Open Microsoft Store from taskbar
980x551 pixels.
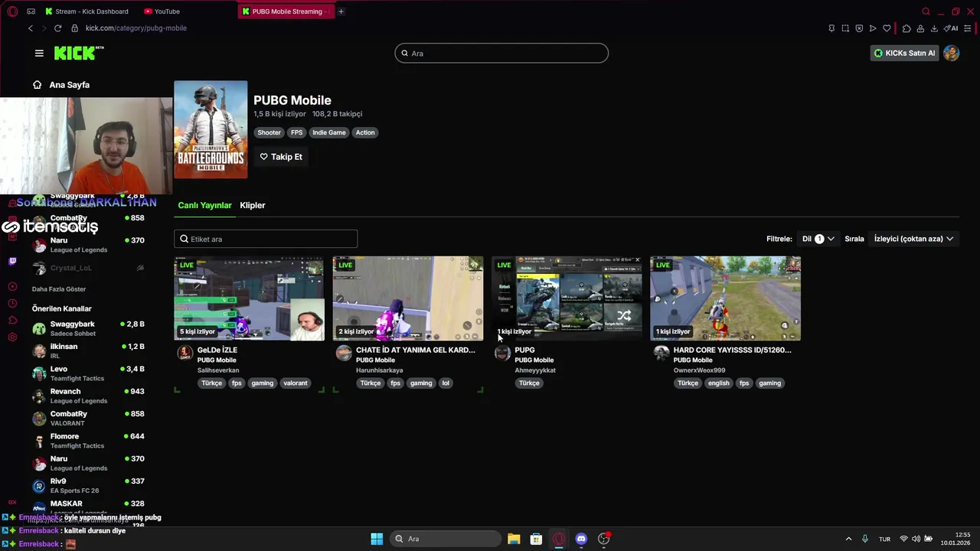pyautogui.click(x=536, y=539)
